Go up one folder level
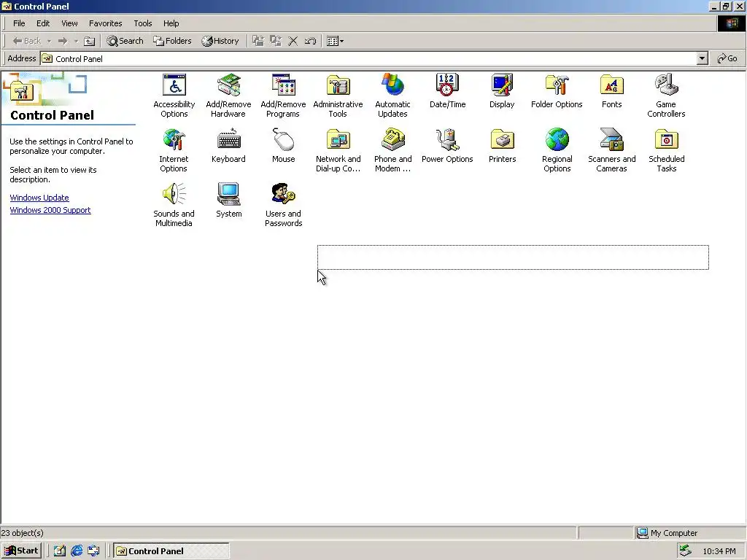The width and height of the screenshot is (747, 560). click(90, 41)
